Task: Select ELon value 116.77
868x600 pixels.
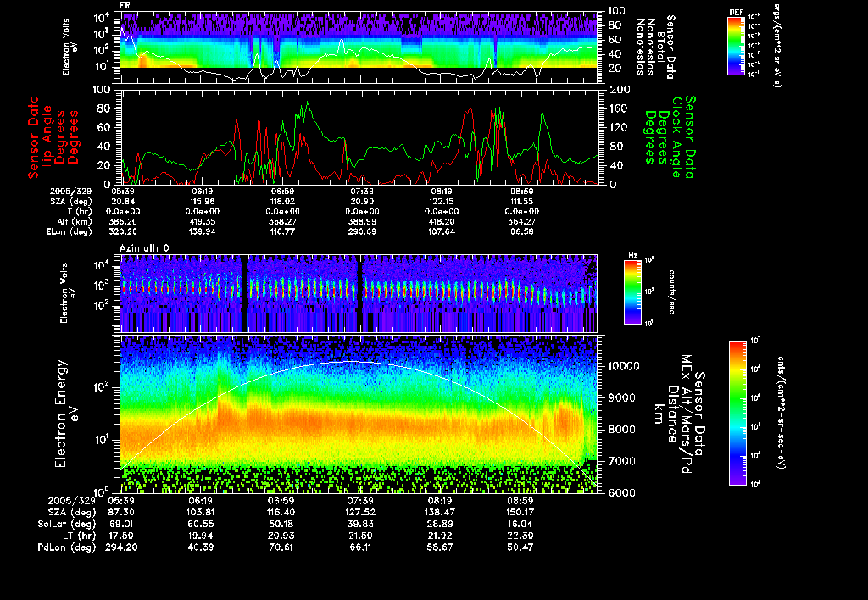Action: (x=281, y=232)
